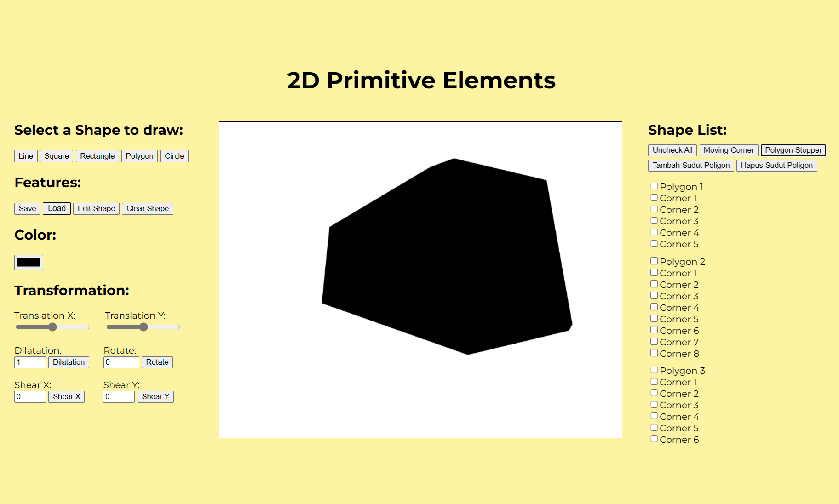Select the Rectangle shape tool
839x504 pixels.
tap(97, 156)
